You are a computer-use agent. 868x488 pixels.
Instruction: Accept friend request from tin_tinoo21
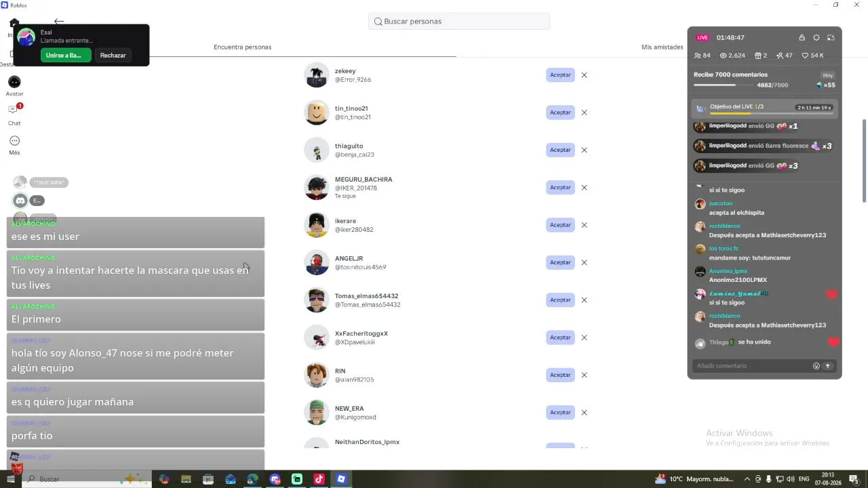[560, 113]
